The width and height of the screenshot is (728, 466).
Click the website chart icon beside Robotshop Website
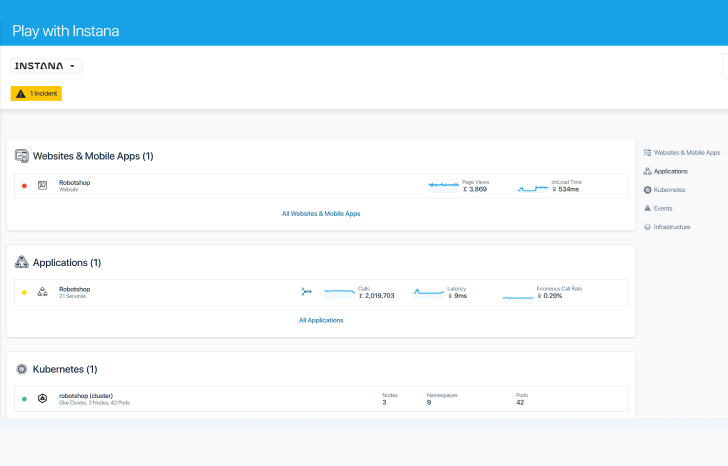pyautogui.click(x=42, y=186)
